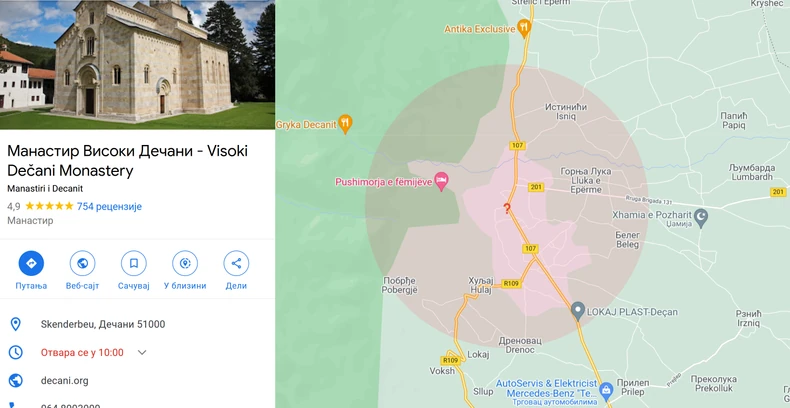Select Antika Exclusive restaurant pin
Image resolution: width=790 pixels, height=408 pixels.
[x=524, y=28]
